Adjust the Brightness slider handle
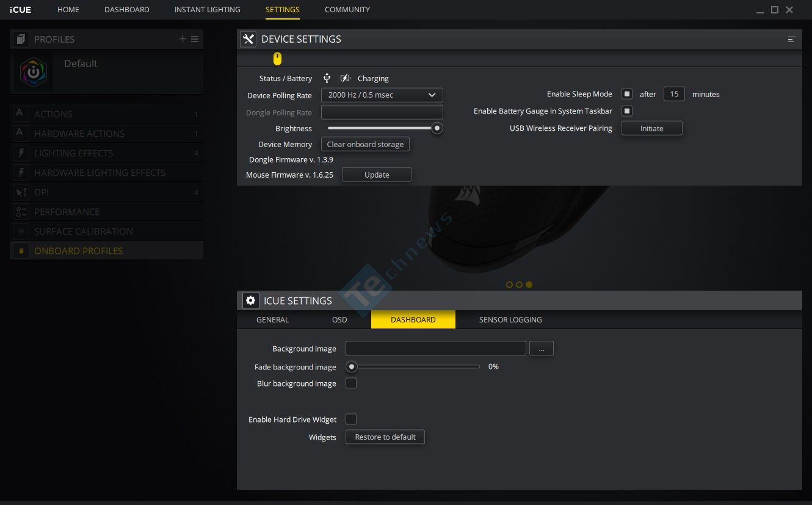Screen dimensions: 812x505 [437, 128]
